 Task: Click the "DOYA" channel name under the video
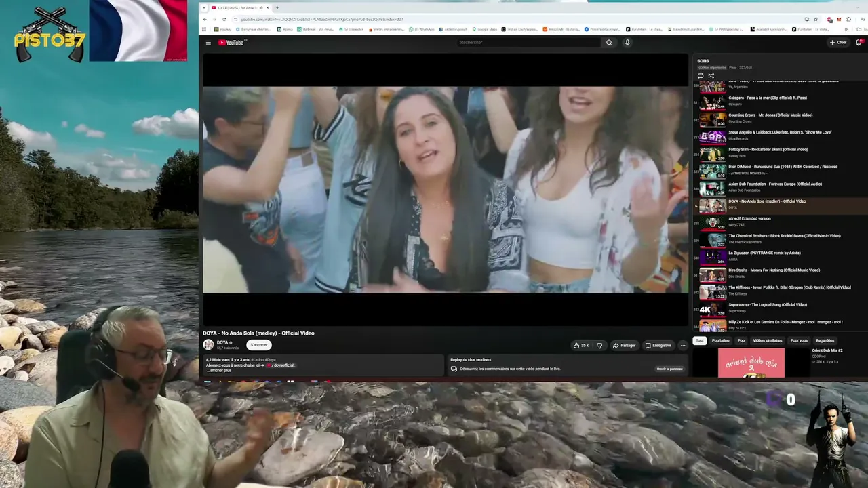point(222,342)
